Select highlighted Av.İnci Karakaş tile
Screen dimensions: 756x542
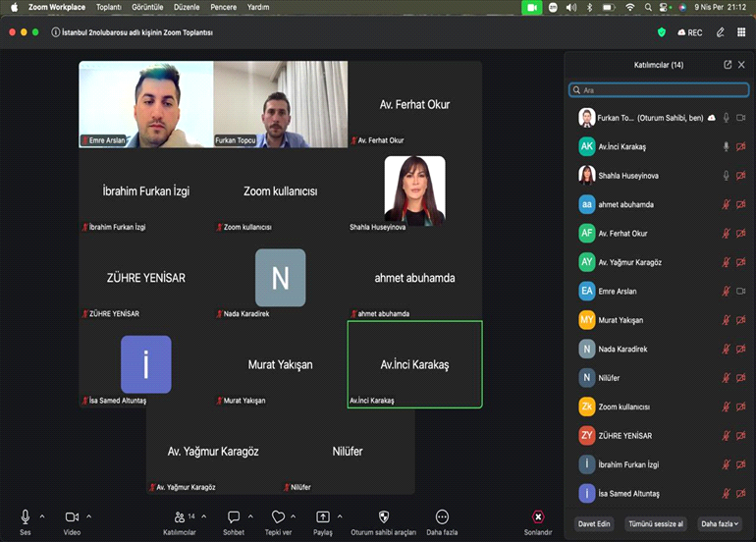pos(414,364)
